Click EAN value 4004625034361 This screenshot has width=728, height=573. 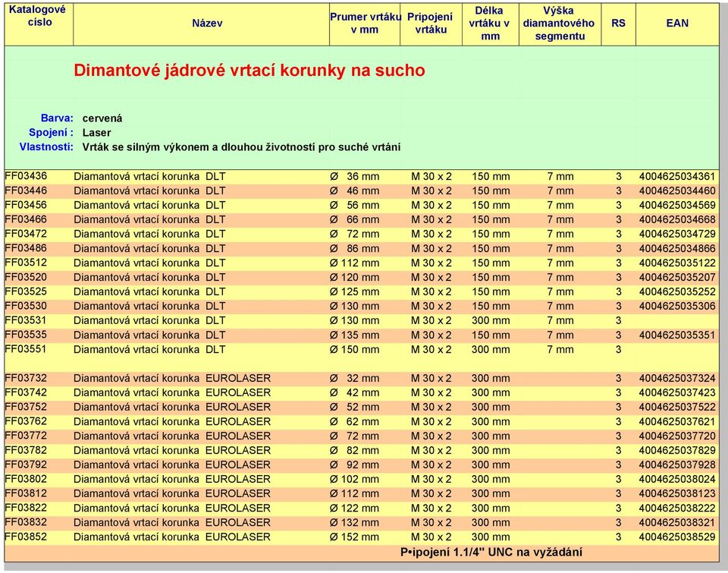[x=677, y=177]
